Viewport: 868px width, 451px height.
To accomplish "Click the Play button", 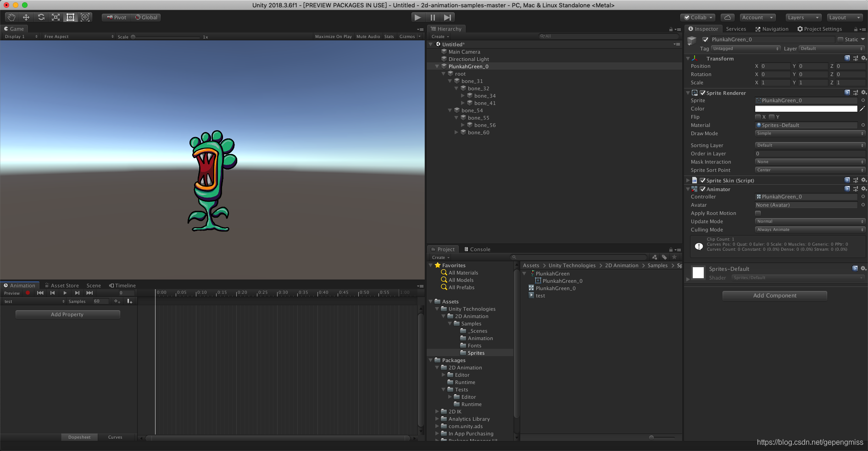I will click(x=417, y=17).
